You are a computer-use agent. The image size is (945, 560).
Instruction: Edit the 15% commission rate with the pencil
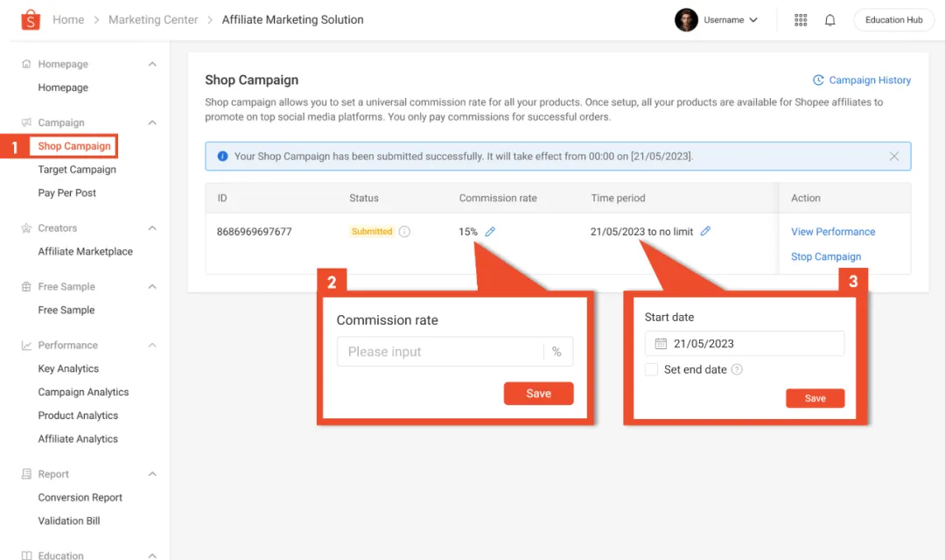click(x=490, y=232)
